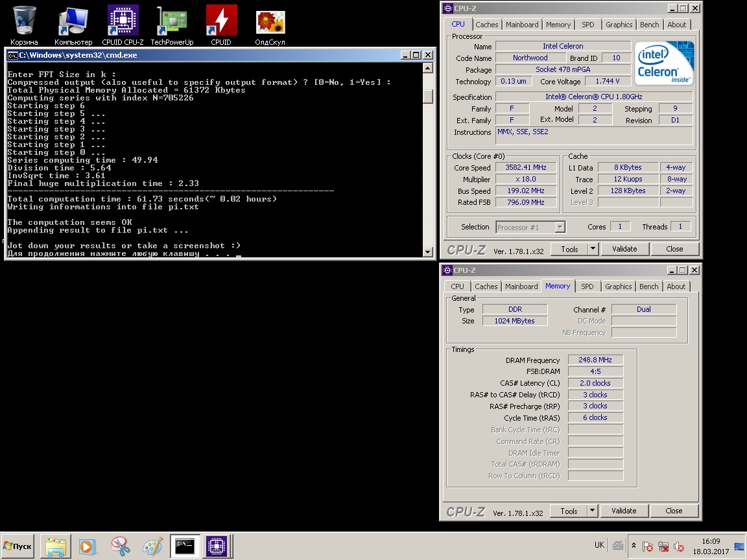
Task: Click DRAM Frequency value 248.8 MHz
Action: point(595,360)
